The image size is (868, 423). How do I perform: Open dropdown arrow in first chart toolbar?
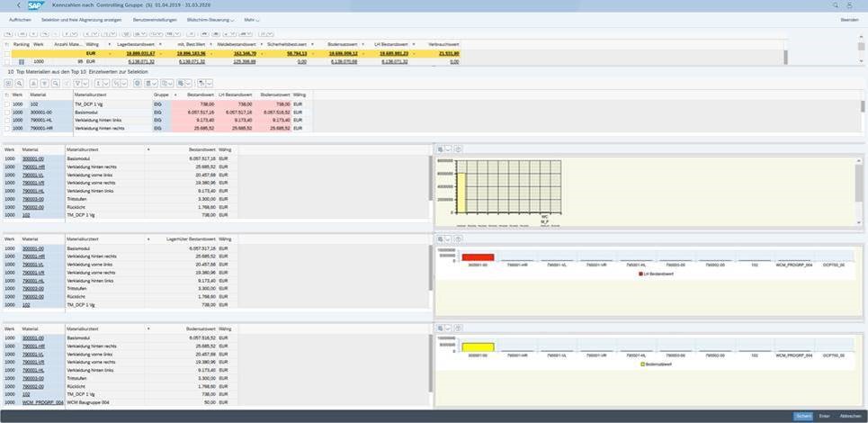(448, 149)
